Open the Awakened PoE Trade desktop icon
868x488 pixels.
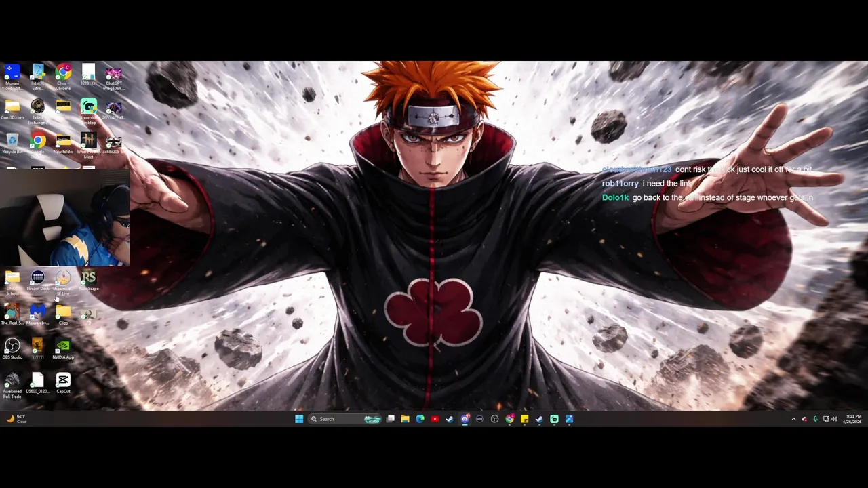[x=12, y=386]
